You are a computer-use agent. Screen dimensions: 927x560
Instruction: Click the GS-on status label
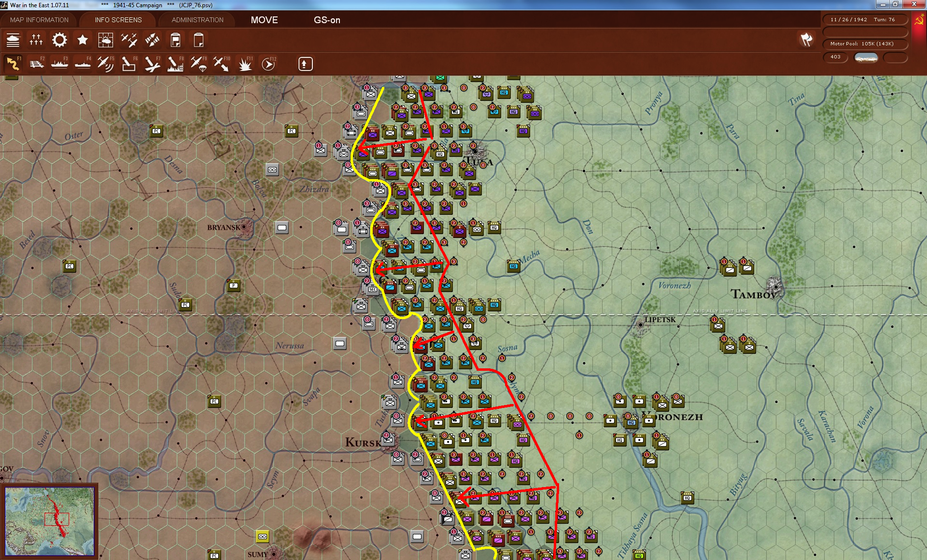pyautogui.click(x=327, y=20)
